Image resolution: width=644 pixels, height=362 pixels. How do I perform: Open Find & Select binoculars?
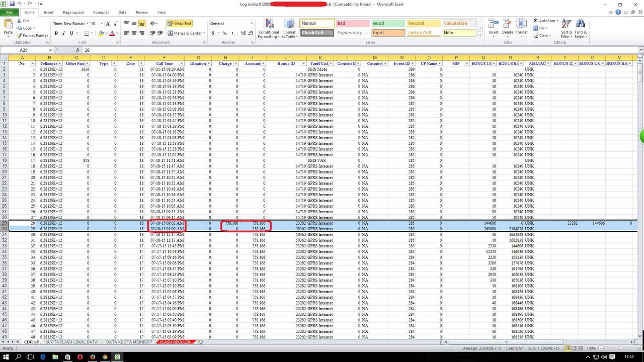(580, 29)
